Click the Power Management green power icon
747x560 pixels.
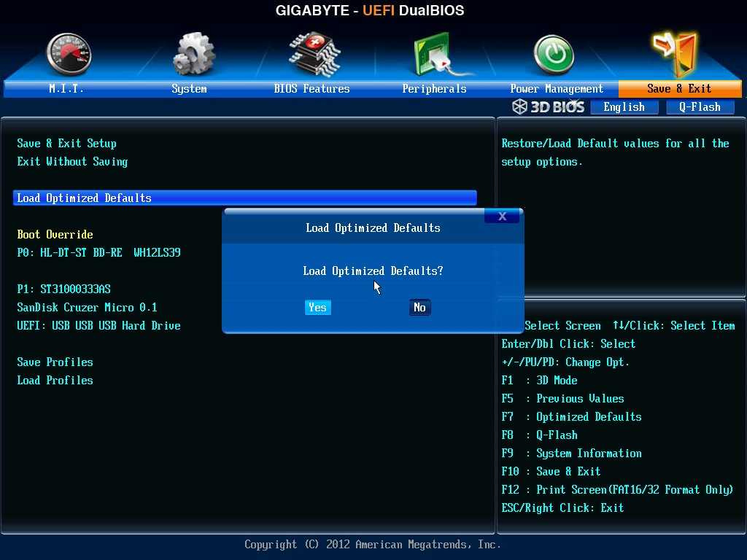554,55
